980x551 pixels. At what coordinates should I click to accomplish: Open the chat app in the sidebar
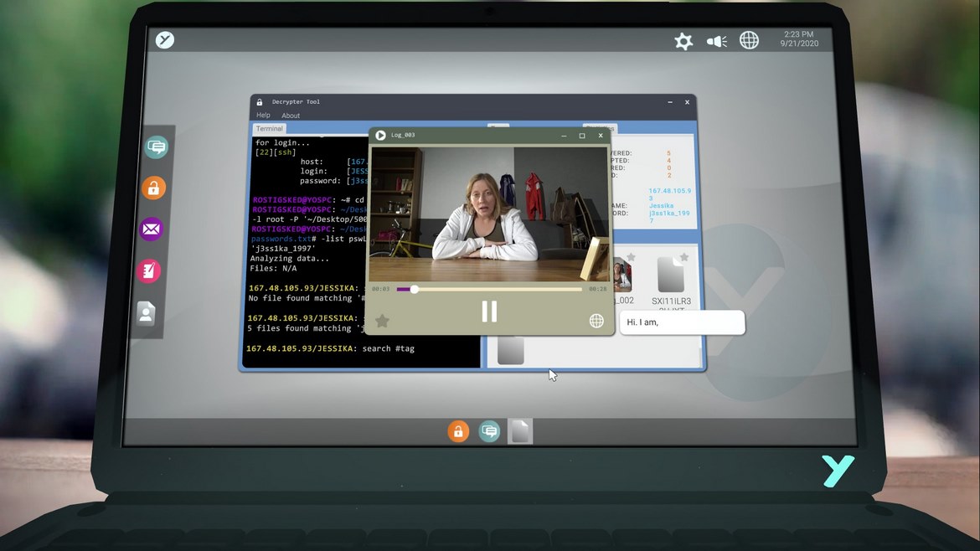pos(157,147)
